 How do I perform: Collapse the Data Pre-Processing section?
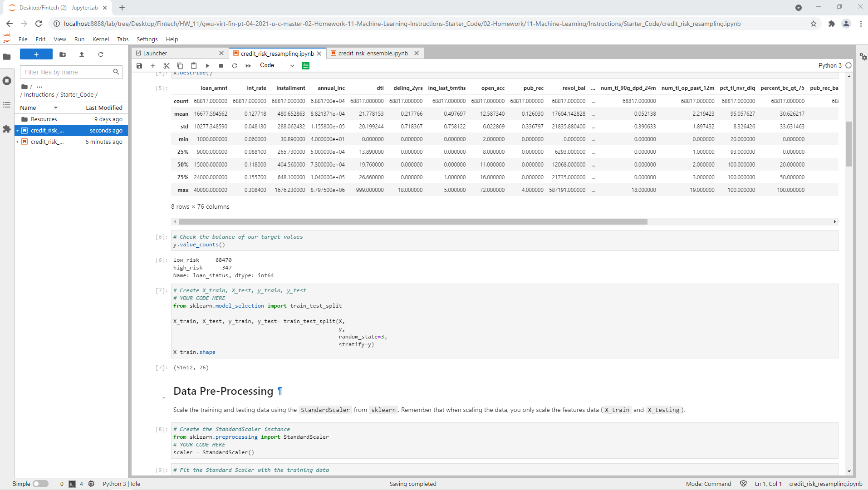164,398
